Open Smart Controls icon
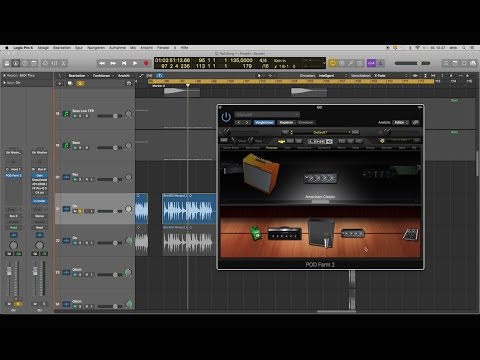This screenshot has width=480, height=360. [45, 63]
